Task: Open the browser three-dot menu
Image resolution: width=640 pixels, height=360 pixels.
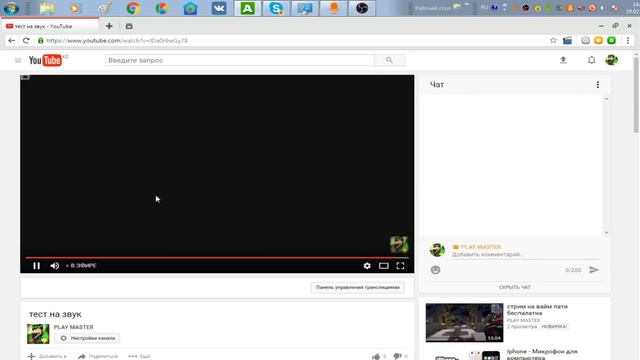Action: pyautogui.click(x=628, y=40)
